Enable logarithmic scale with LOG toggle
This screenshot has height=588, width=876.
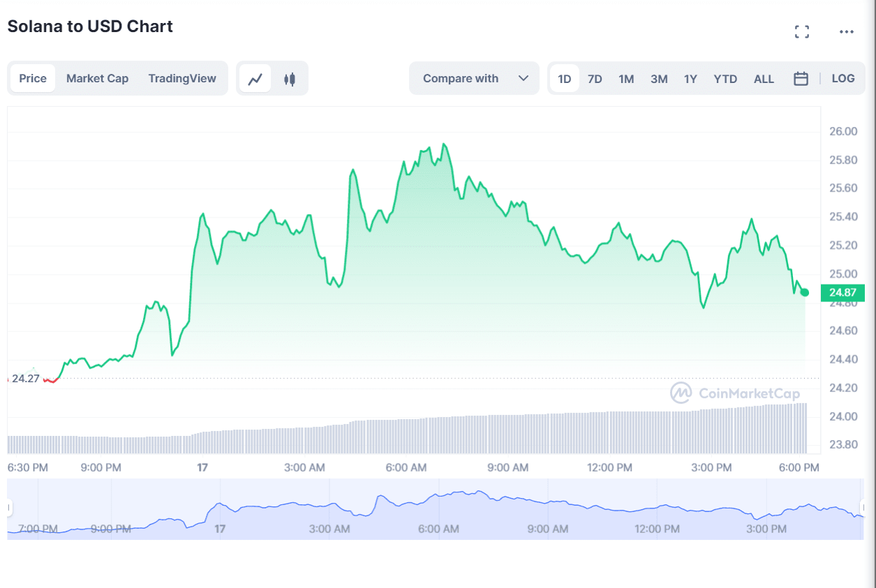(x=842, y=78)
